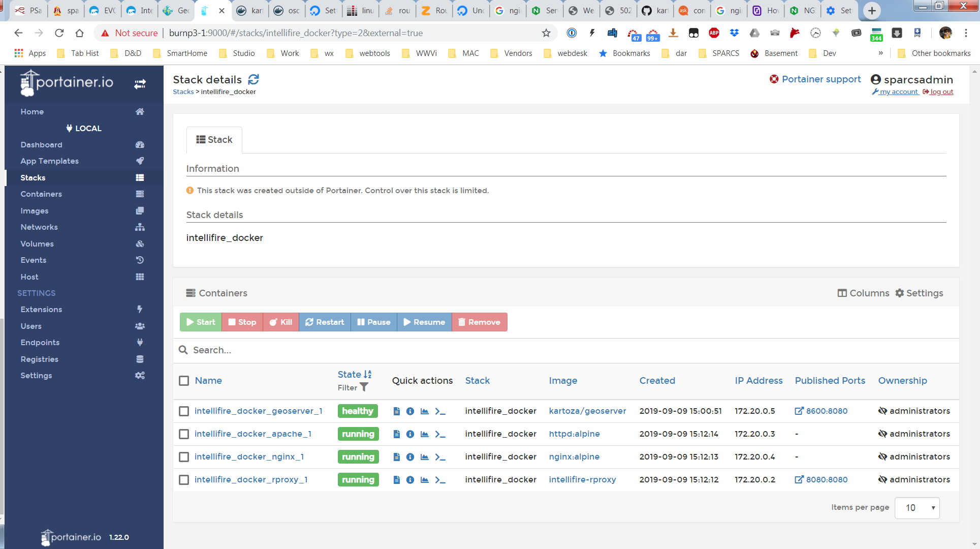Check the intellifire_docker_rproxy_1 row checkbox

point(184,479)
